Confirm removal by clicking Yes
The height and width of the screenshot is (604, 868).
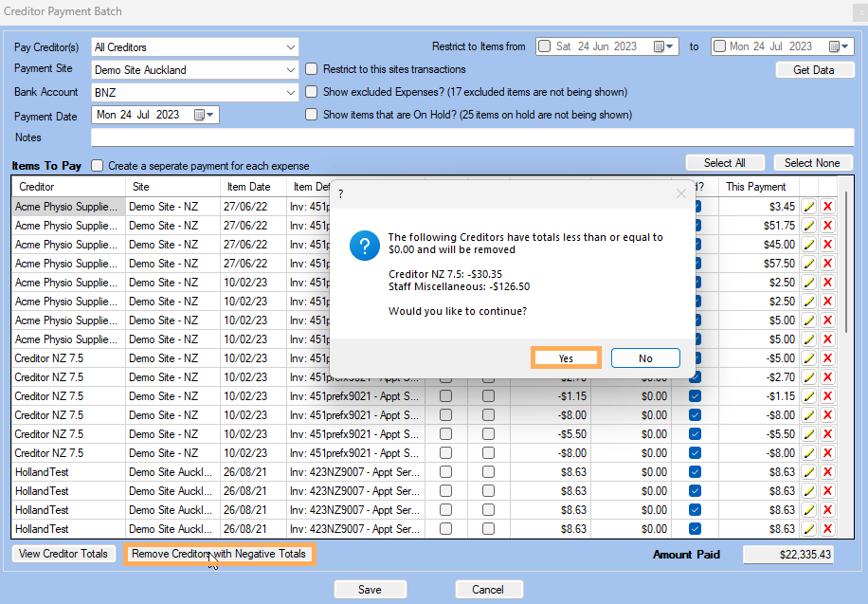(566, 357)
